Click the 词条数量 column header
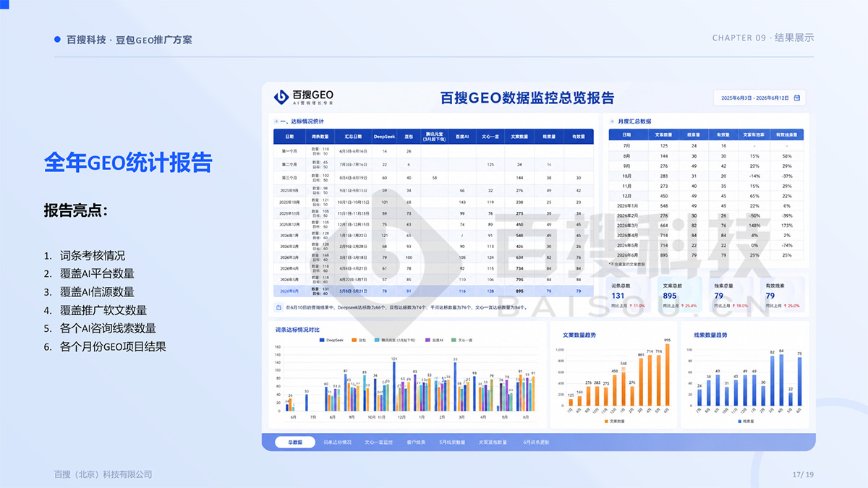The height and width of the screenshot is (488, 868). click(x=320, y=136)
